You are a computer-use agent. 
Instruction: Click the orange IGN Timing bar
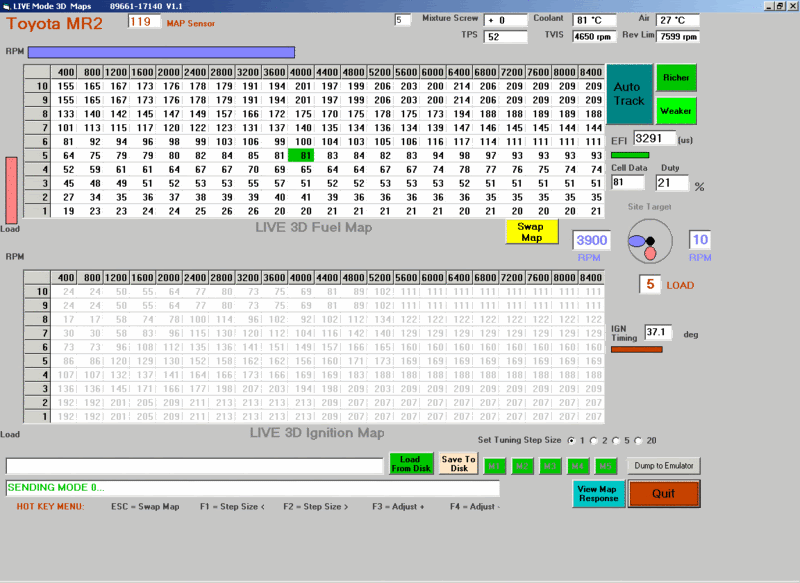[x=637, y=349]
